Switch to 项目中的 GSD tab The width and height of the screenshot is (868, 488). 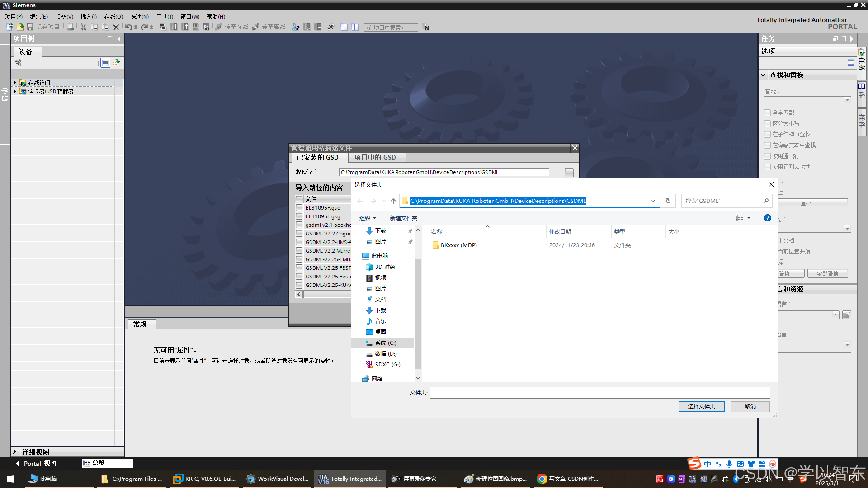pos(375,157)
